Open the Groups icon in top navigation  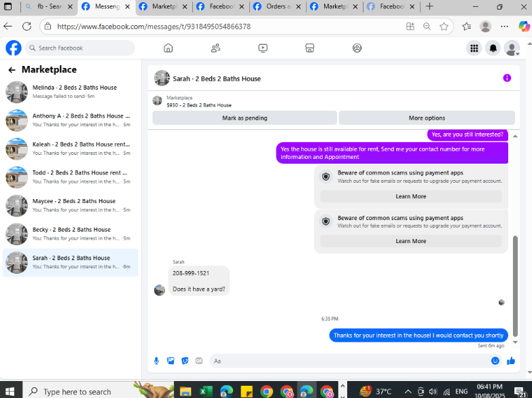[x=357, y=48]
